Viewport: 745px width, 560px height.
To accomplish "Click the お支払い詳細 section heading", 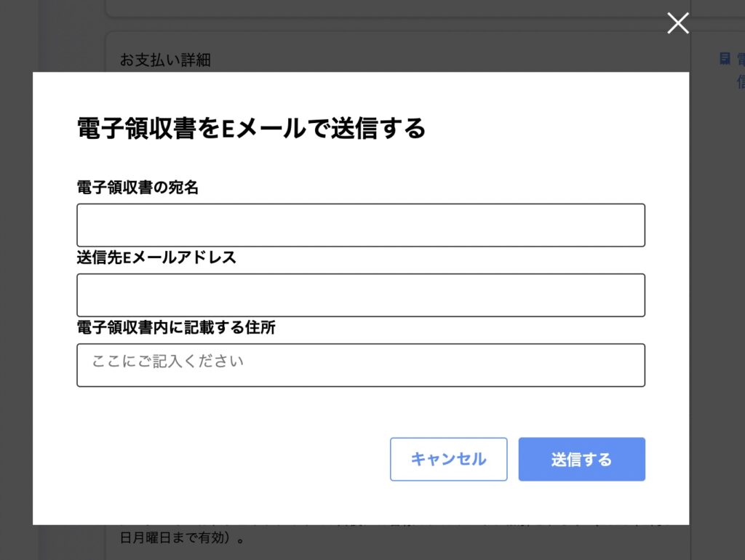I will (x=165, y=60).
